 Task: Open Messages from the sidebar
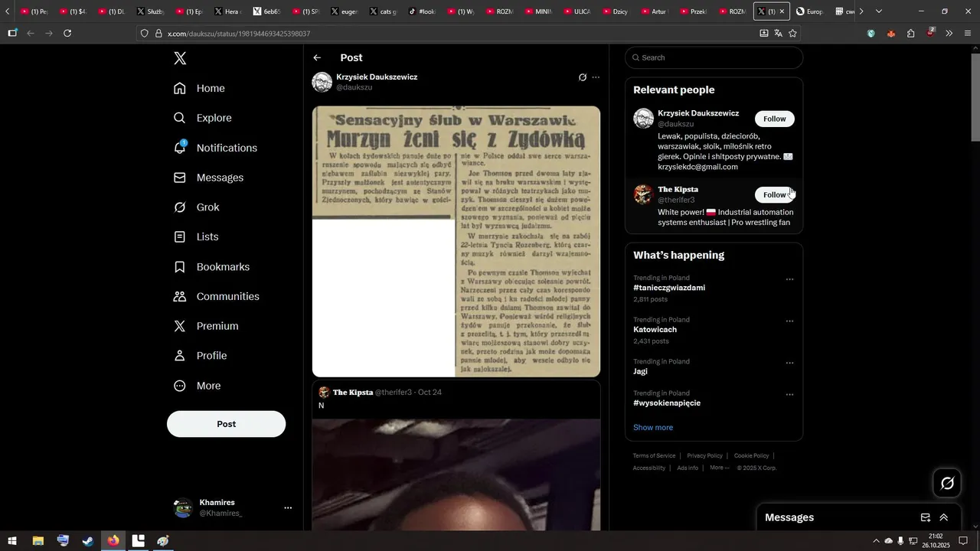pyautogui.click(x=208, y=178)
